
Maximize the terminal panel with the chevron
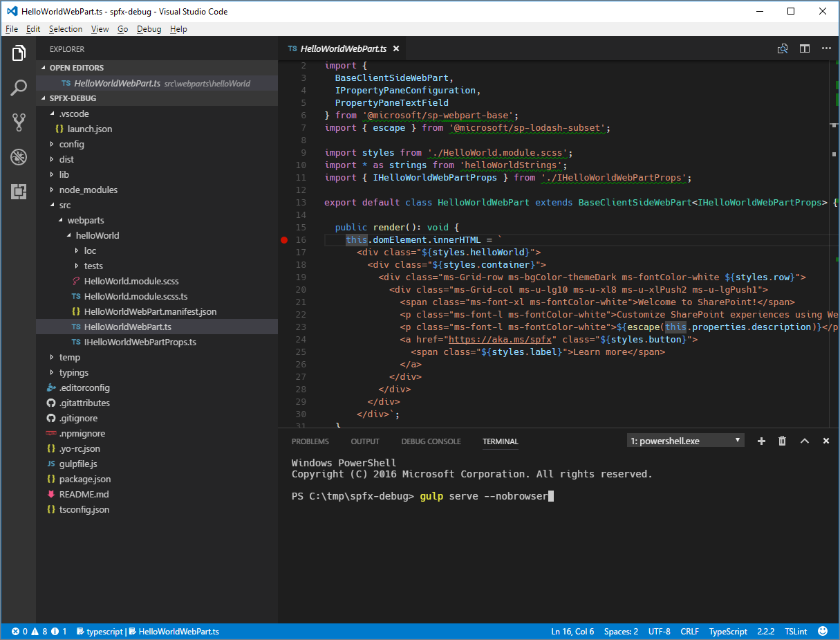coord(804,441)
